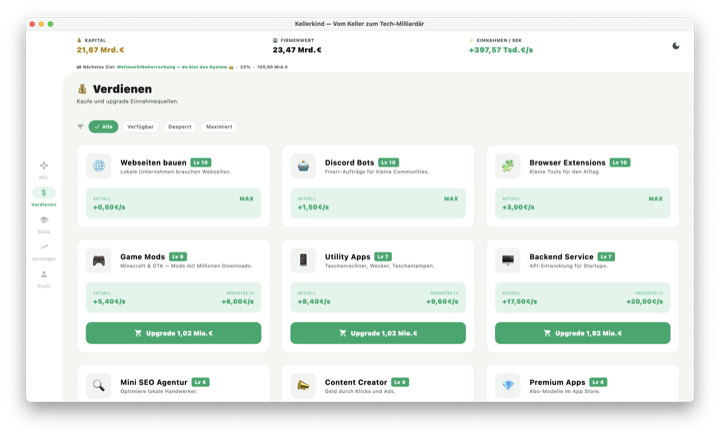The width and height of the screenshot is (720, 436).
Task: Open the Vermögen chart sidebar icon
Action: [x=44, y=247]
